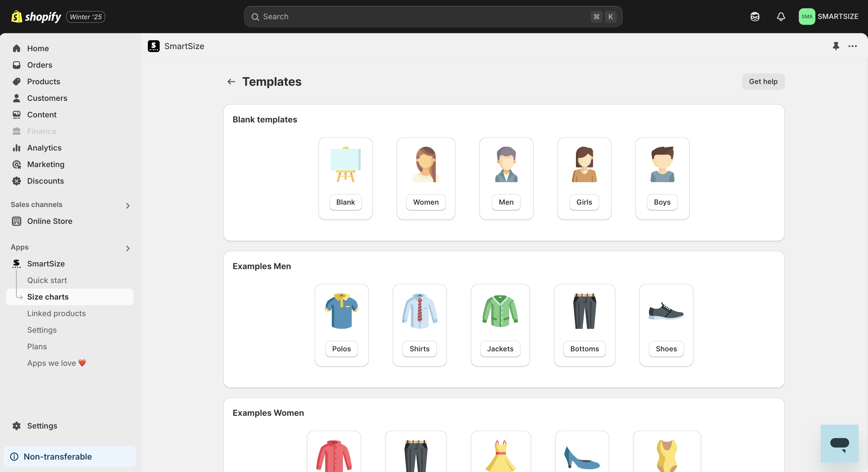868x472 pixels.
Task: Click the Girls template button
Action: (584, 202)
